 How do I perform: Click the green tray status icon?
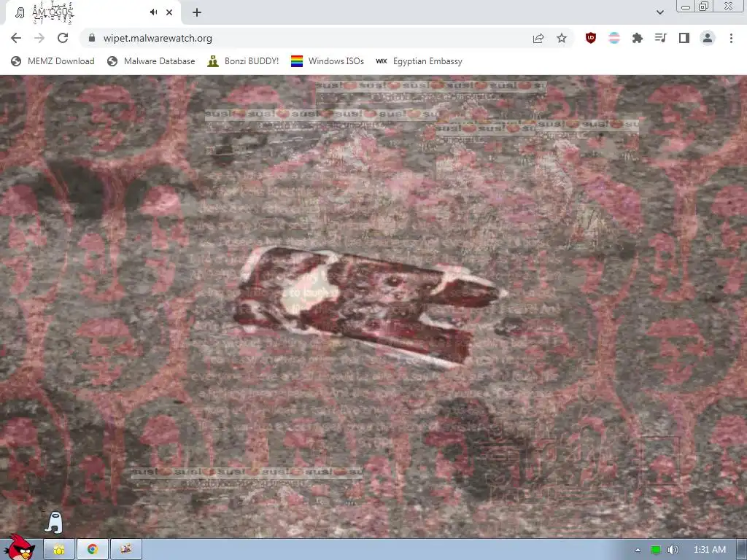pos(656,550)
